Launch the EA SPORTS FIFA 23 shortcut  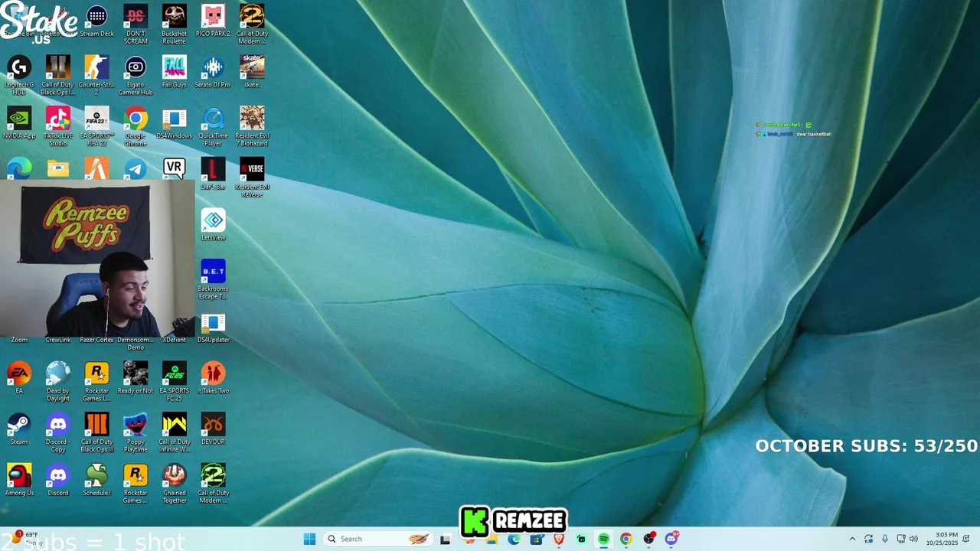(96, 127)
